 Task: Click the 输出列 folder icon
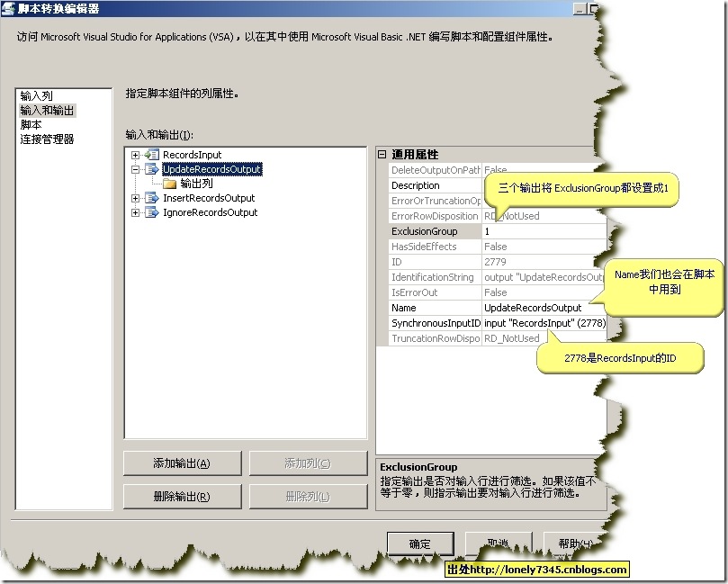click(x=169, y=184)
